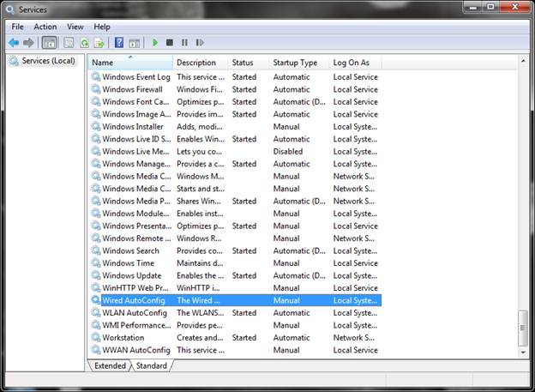Image resolution: width=535 pixels, height=392 pixels.
Task: Click the Export List toolbar icon
Action: click(99, 43)
